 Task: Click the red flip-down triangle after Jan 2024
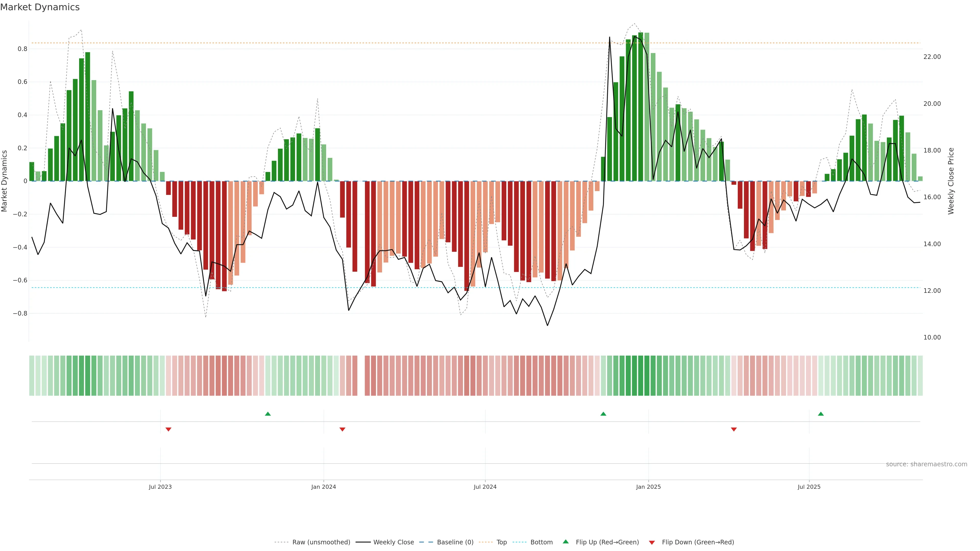(x=342, y=429)
